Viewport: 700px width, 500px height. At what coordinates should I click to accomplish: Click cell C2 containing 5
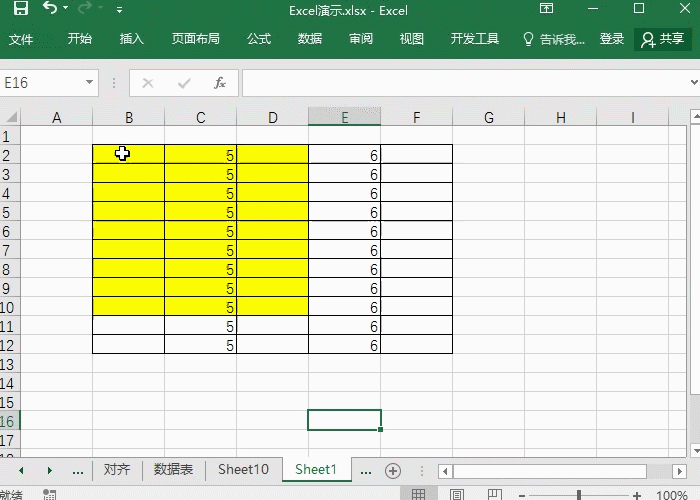(x=200, y=154)
